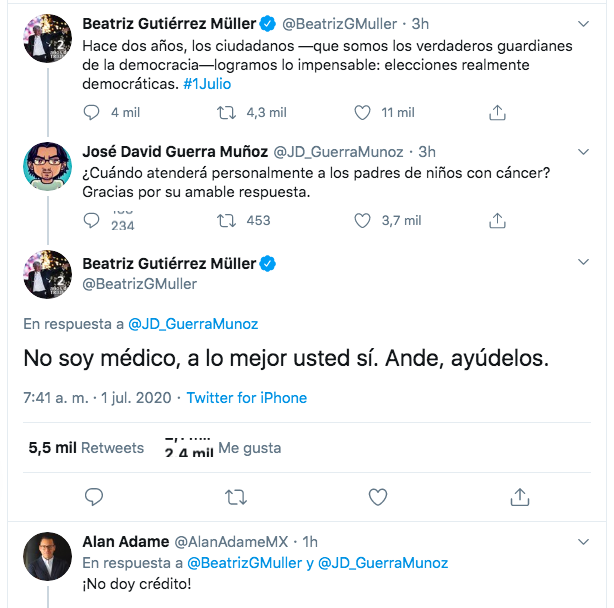Open Beatriz Gutiérrez Müller's avatar on the main tweet
The width and height of the screenshot is (614, 608).
point(47,274)
